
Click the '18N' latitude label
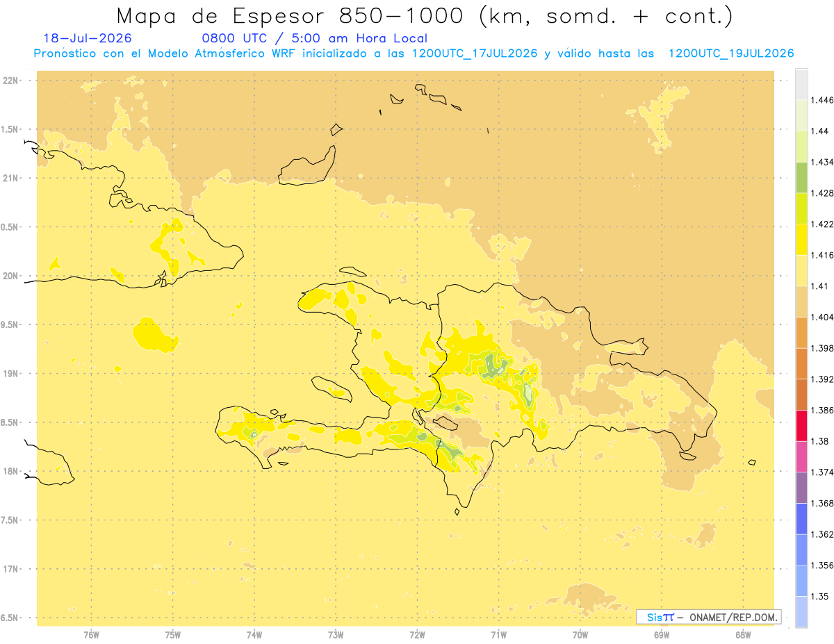coord(10,472)
